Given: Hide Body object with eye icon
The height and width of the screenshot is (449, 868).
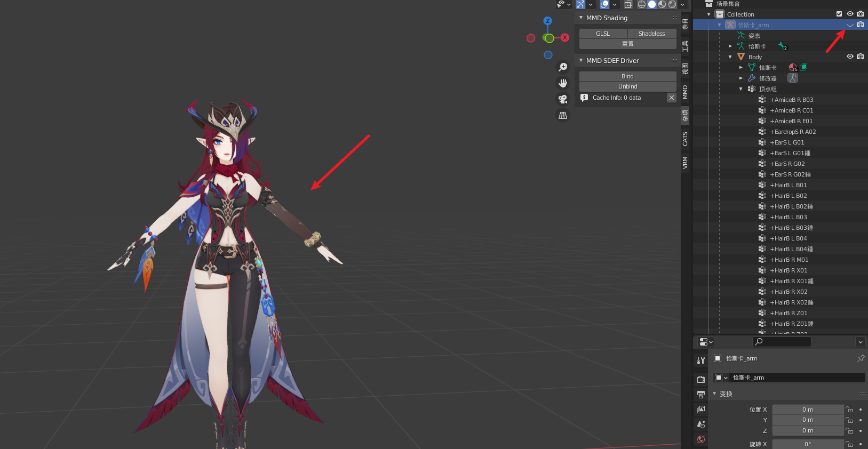Looking at the screenshot, I should click(850, 57).
